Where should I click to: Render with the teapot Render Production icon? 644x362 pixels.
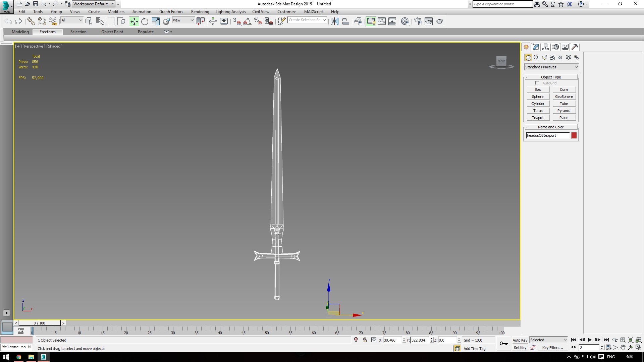[439, 21]
